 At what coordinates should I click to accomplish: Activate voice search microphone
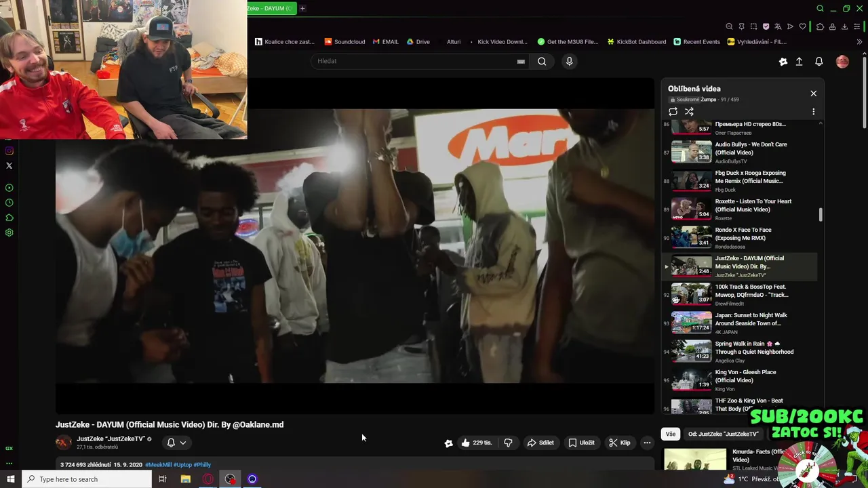coord(569,61)
